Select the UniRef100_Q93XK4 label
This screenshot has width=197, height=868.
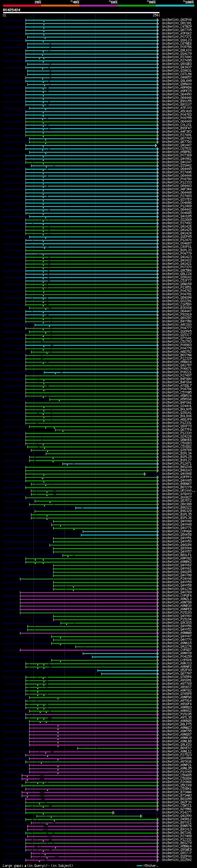[x=177, y=548]
